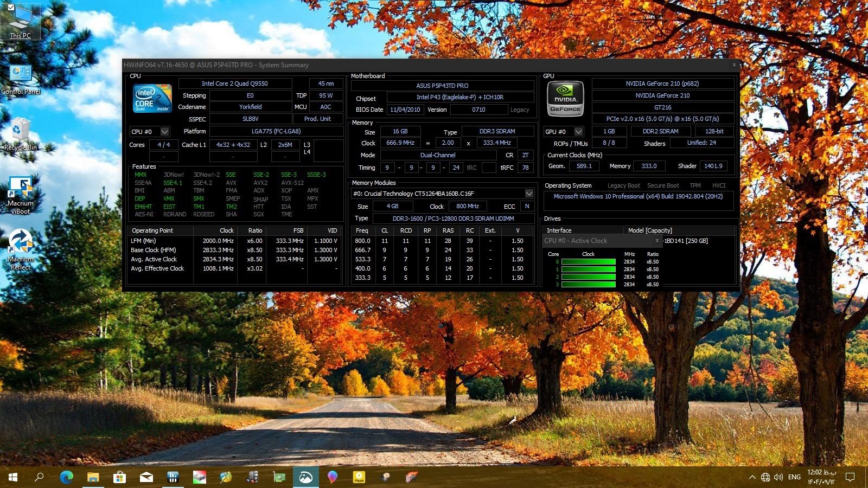Open Recycle Bin on desktop
Image resolution: width=868 pixels, height=488 pixels.
point(21,133)
